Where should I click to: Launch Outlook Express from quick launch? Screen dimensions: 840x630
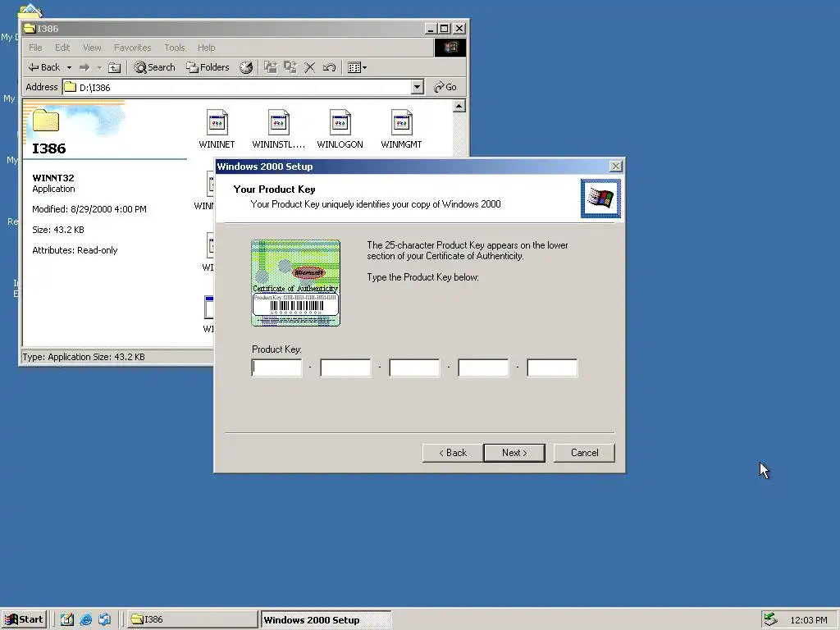pos(104,619)
